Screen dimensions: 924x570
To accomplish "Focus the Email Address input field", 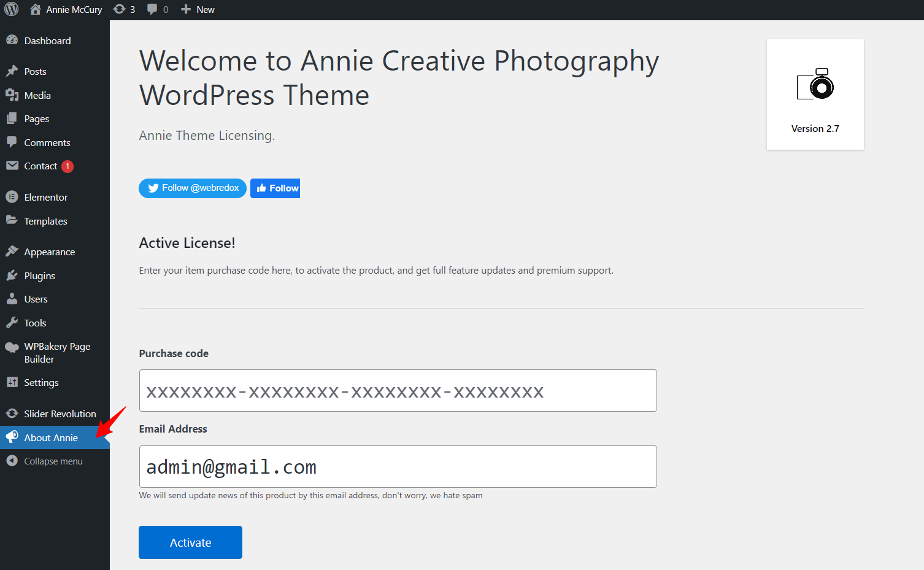I will 398,466.
